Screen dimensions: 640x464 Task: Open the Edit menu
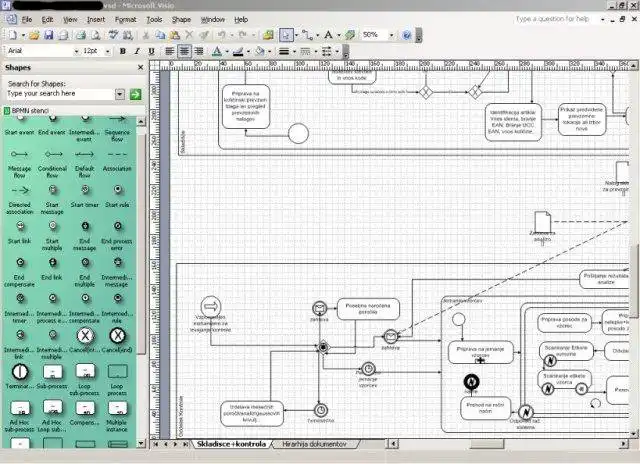click(x=47, y=20)
